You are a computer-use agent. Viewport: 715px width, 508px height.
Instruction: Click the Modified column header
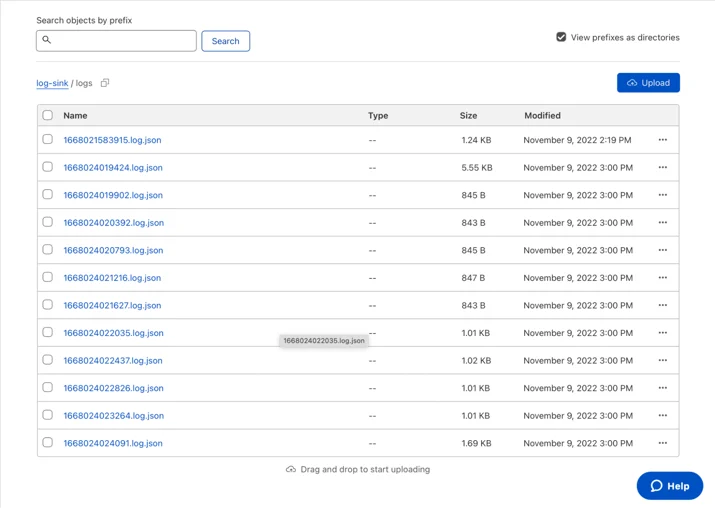tap(542, 115)
